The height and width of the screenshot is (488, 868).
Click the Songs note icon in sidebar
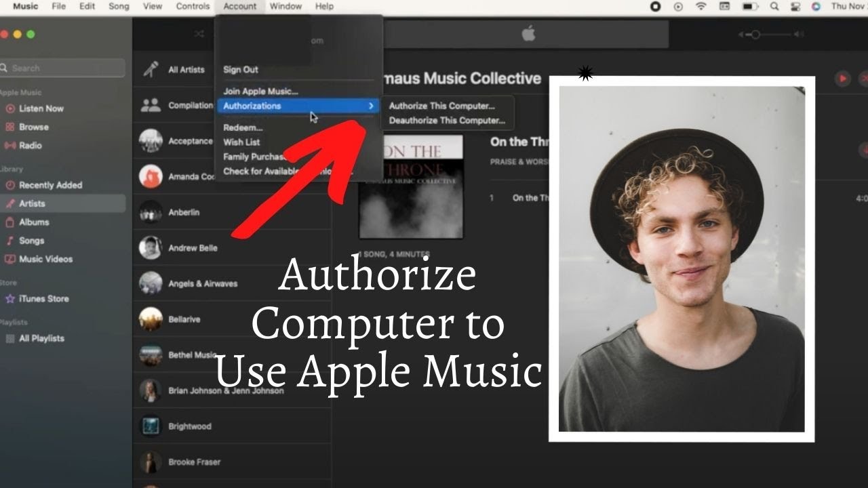9,241
